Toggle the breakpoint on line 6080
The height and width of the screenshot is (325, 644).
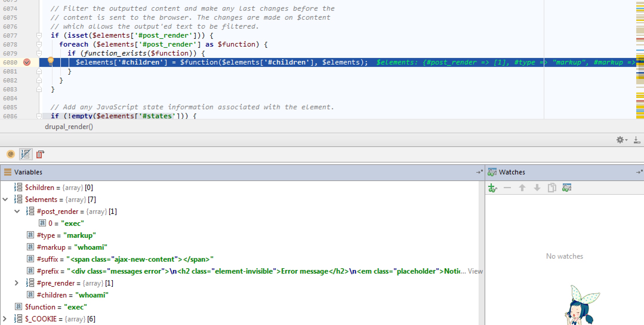(x=27, y=62)
